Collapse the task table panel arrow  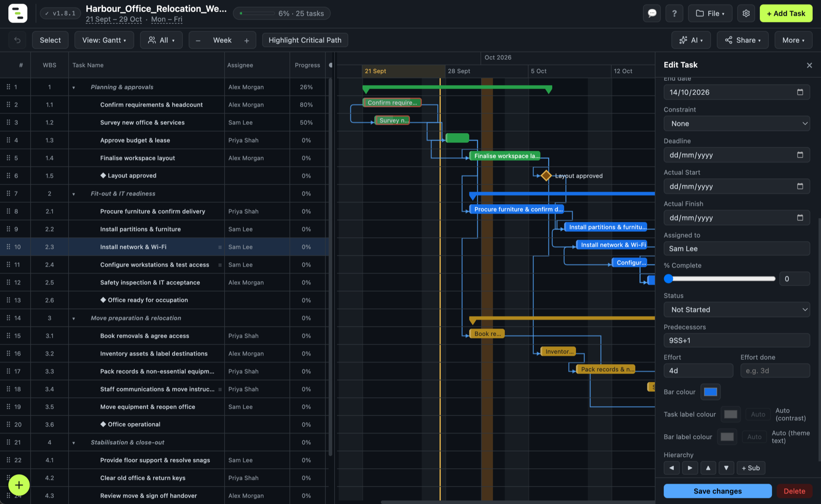point(331,65)
